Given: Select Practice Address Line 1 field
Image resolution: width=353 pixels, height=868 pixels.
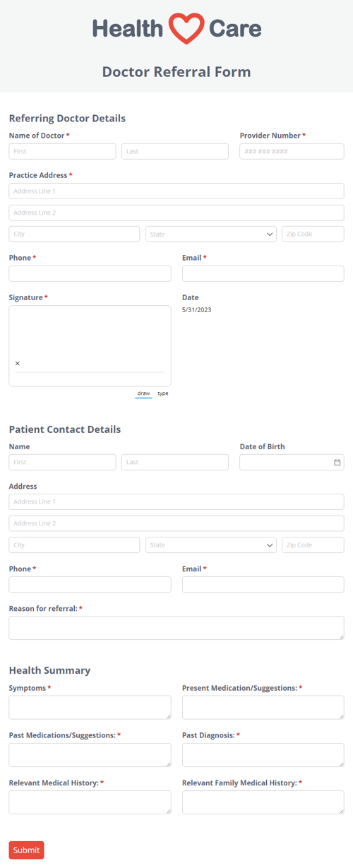Looking at the screenshot, I should click(176, 191).
